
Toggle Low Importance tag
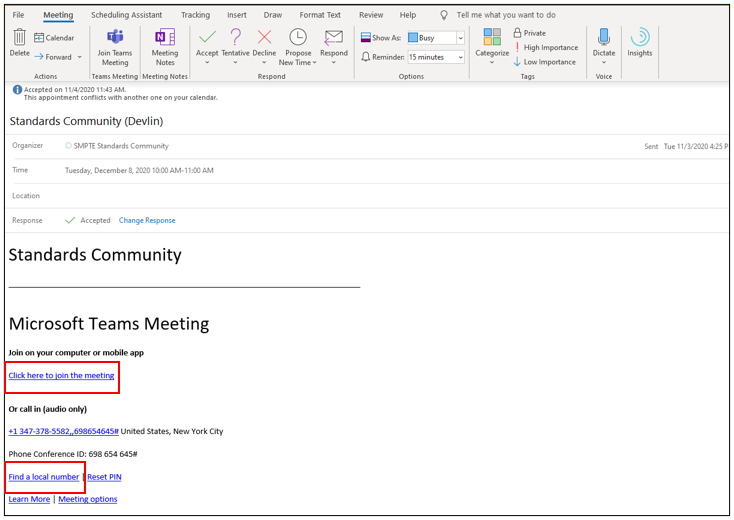point(545,62)
